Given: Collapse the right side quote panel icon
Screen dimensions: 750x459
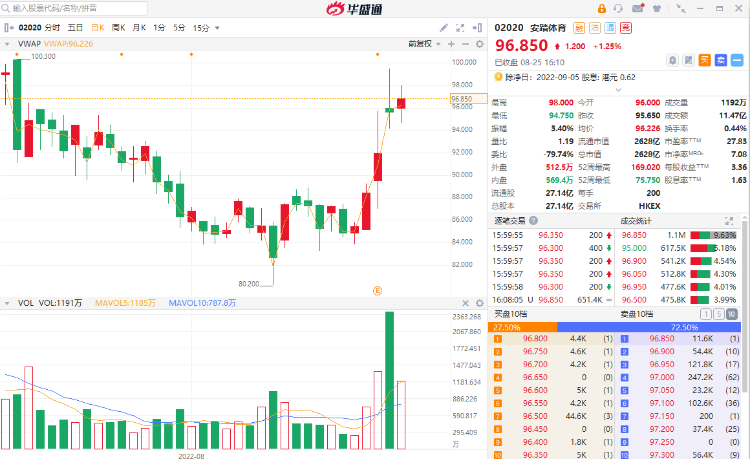Looking at the screenshot, I should (477, 28).
